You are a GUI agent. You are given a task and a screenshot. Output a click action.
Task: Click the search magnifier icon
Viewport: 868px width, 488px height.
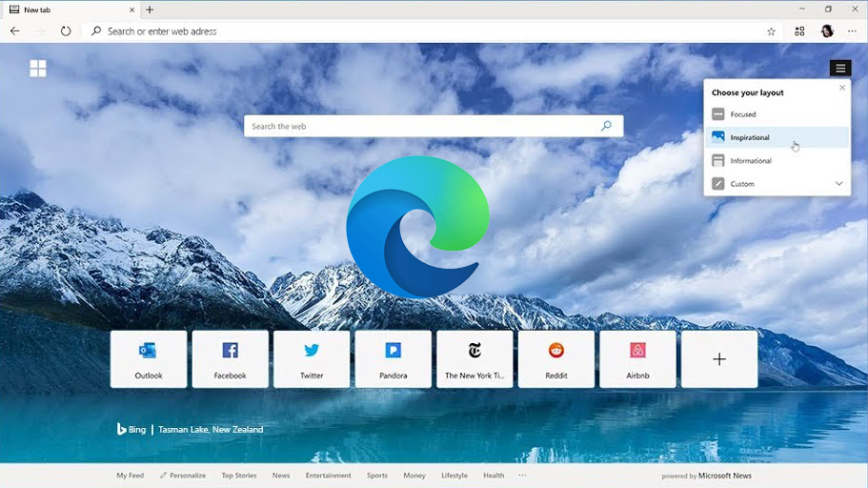tap(606, 126)
